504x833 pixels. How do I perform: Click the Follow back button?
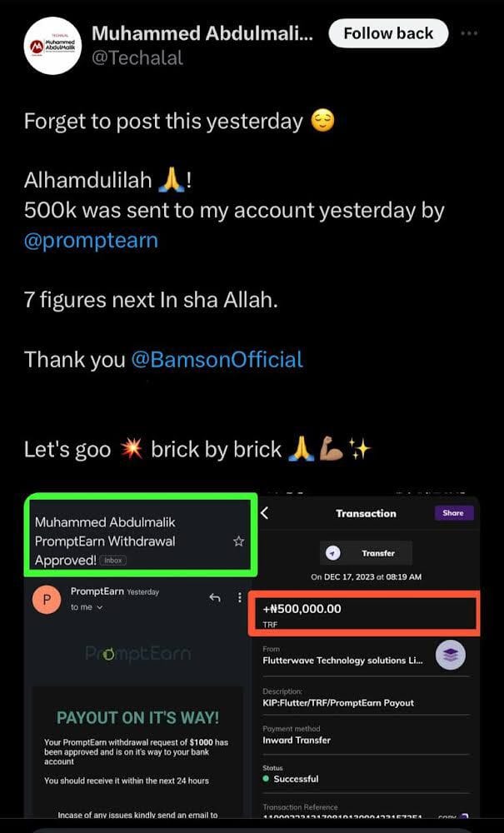(x=388, y=34)
